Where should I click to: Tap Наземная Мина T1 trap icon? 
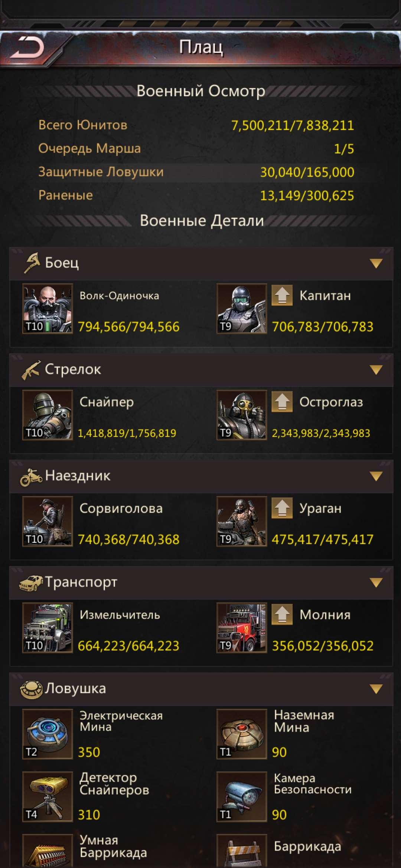click(x=242, y=734)
